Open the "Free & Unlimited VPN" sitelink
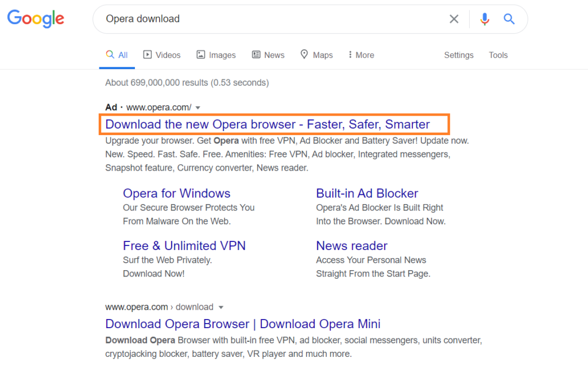 coord(184,246)
